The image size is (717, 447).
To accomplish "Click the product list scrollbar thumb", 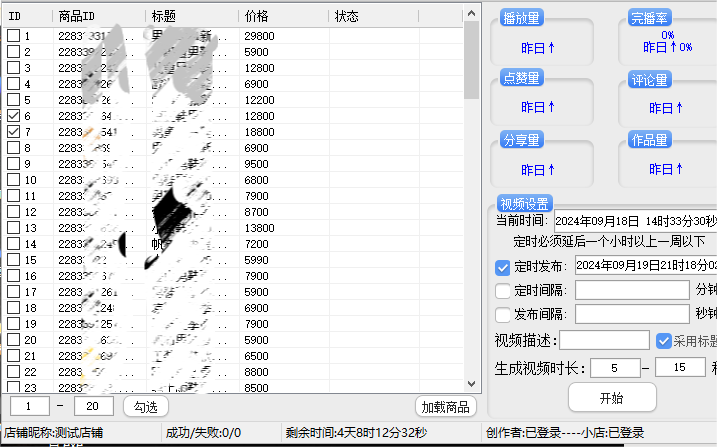I will pyautogui.click(x=471, y=59).
